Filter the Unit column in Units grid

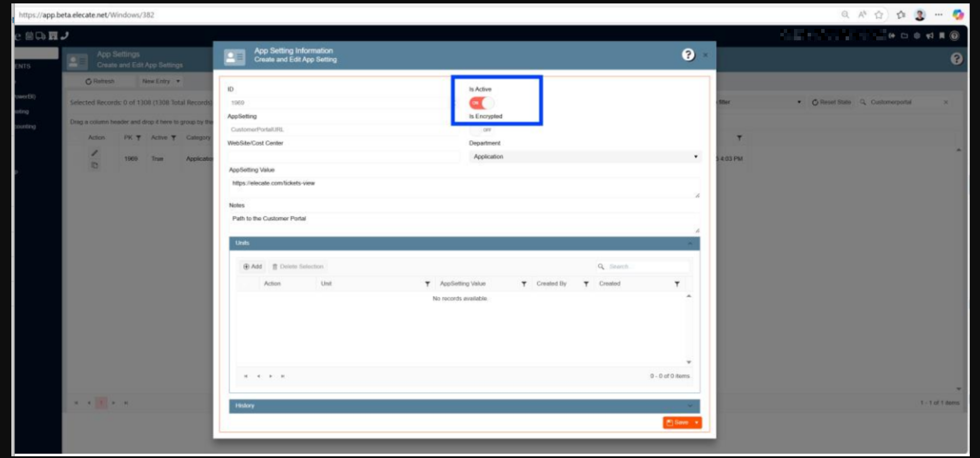427,284
